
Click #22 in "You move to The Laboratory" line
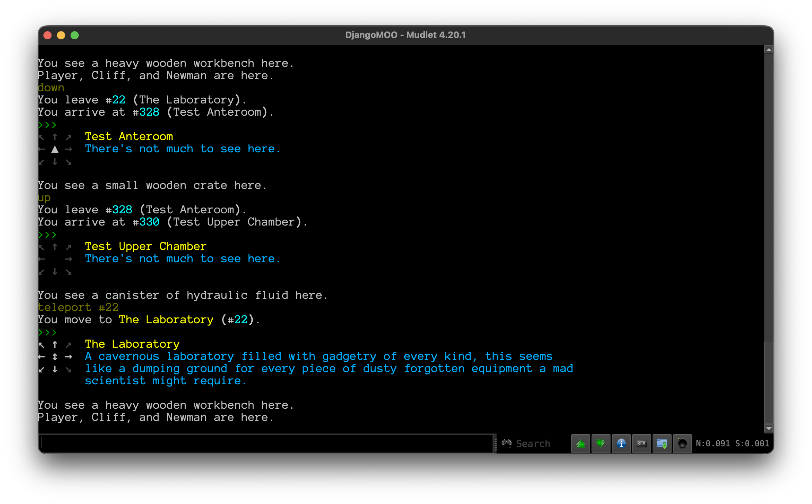(x=237, y=319)
